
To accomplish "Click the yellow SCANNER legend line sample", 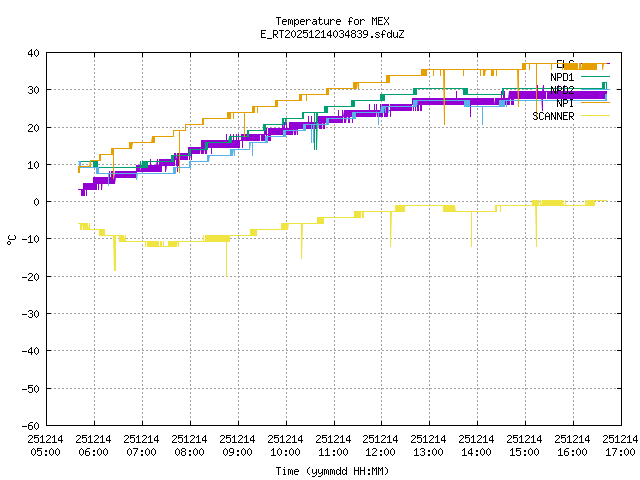I will (594, 116).
